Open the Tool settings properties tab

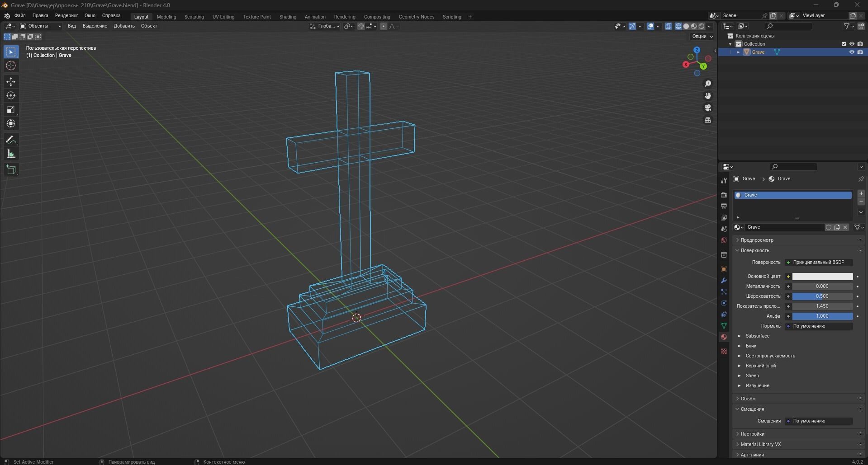[x=724, y=180]
